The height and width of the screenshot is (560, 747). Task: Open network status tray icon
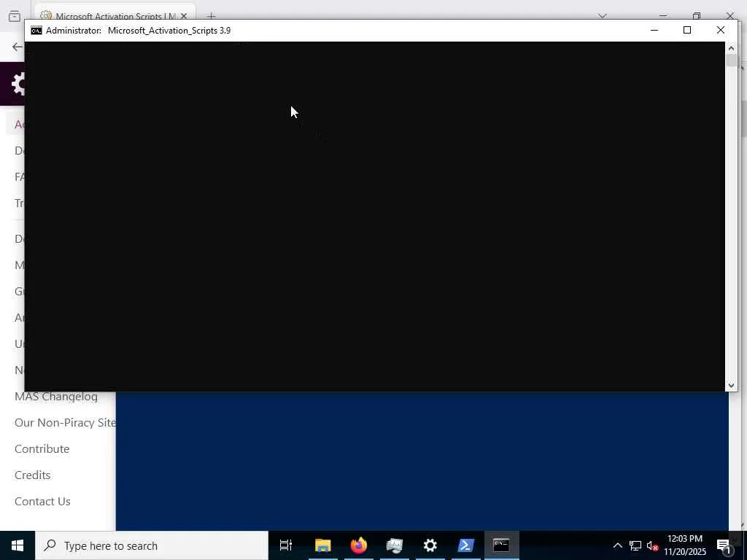(635, 545)
